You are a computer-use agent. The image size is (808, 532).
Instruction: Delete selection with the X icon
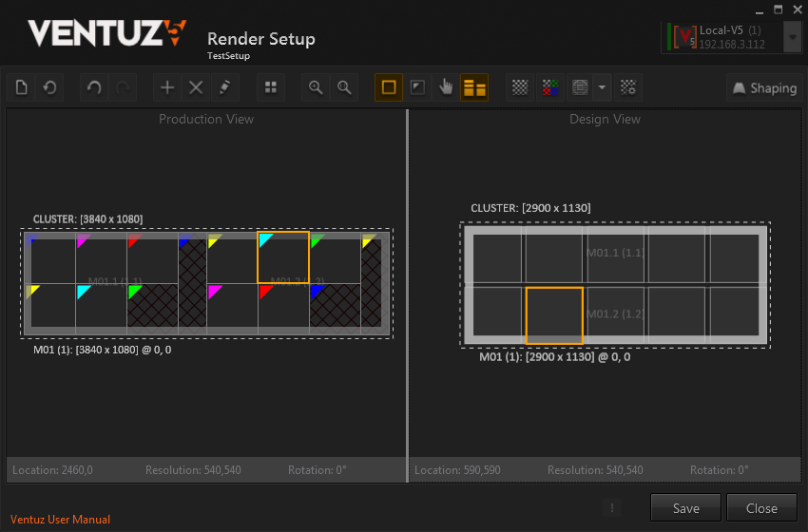click(196, 87)
